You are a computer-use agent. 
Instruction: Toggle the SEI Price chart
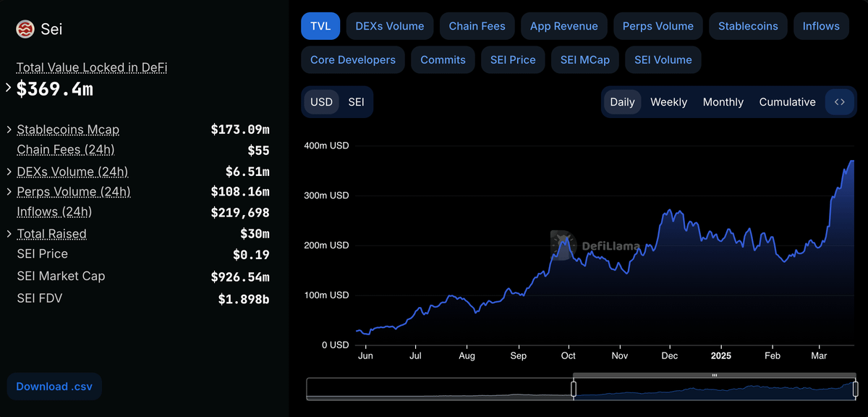(x=513, y=60)
